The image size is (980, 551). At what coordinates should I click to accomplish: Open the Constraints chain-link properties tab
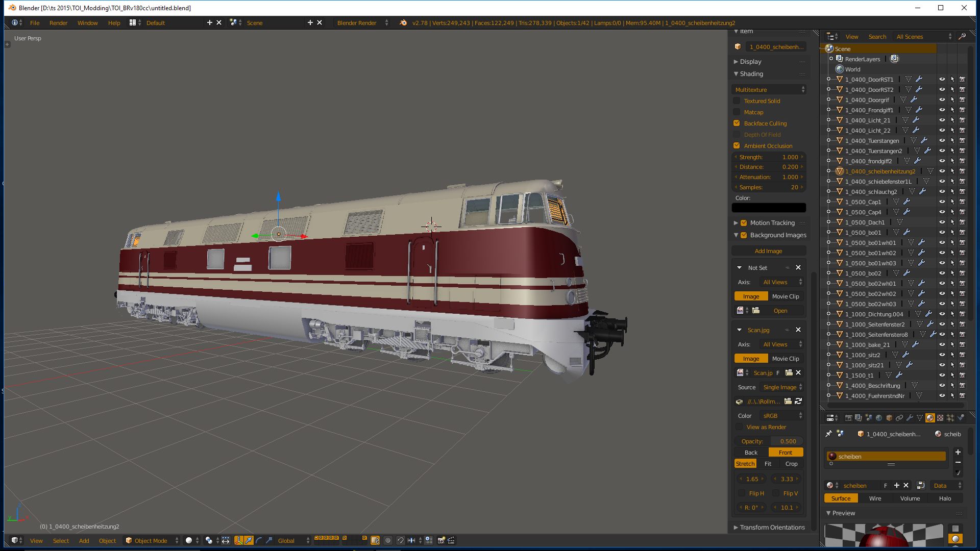tap(899, 418)
